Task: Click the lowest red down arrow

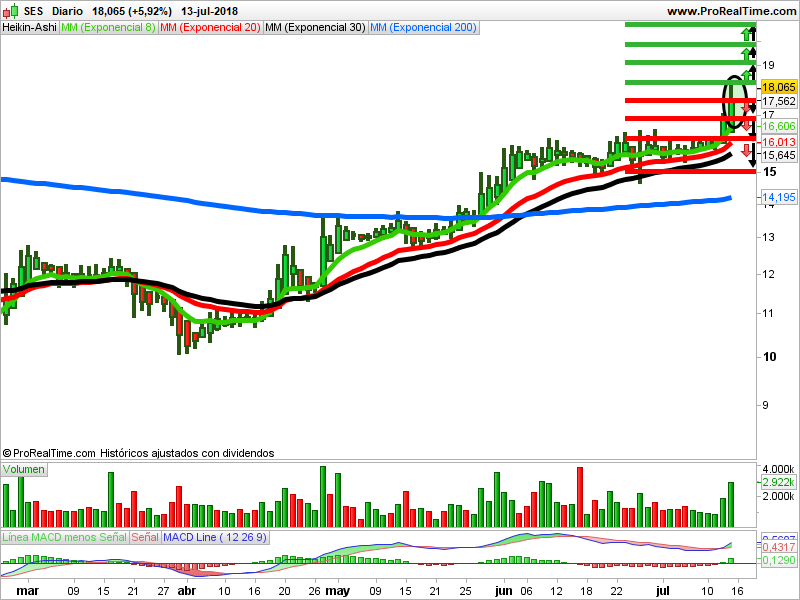Action: (745, 148)
